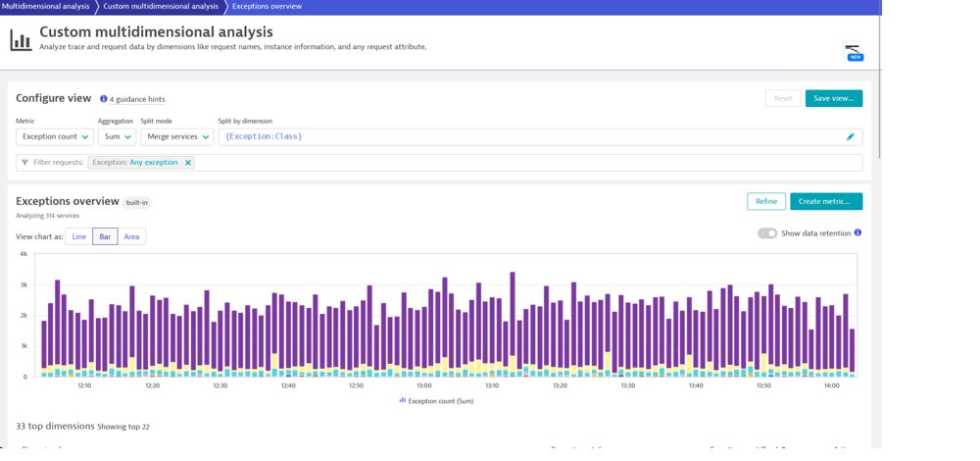The height and width of the screenshot is (461, 980).
Task: Click the Create metric button
Action: [x=826, y=201]
